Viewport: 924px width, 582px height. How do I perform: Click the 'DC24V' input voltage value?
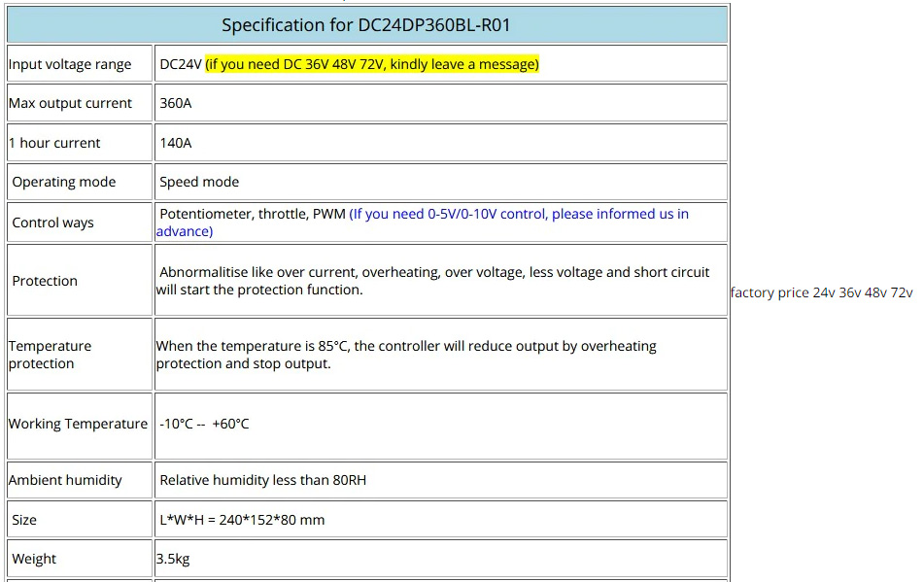181,64
